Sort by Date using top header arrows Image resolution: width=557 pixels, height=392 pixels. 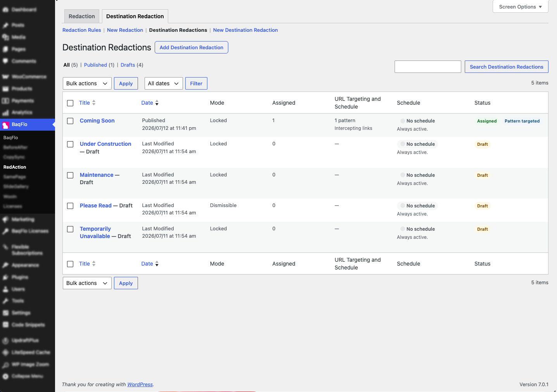point(157,103)
